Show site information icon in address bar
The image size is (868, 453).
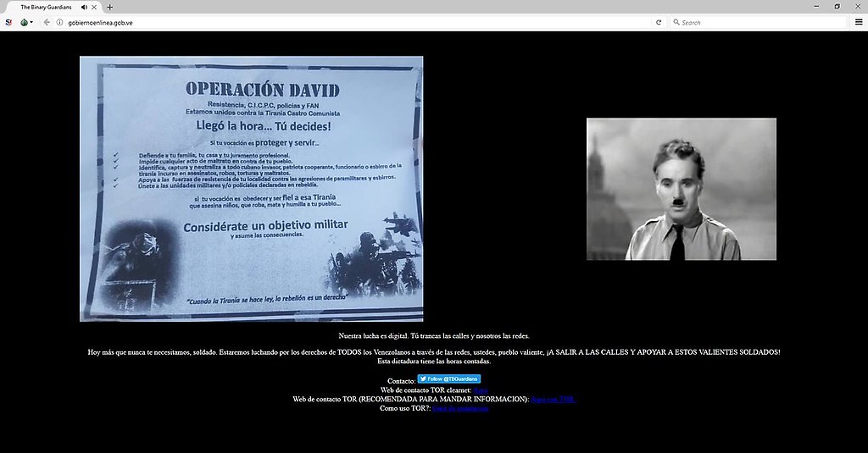coord(60,22)
